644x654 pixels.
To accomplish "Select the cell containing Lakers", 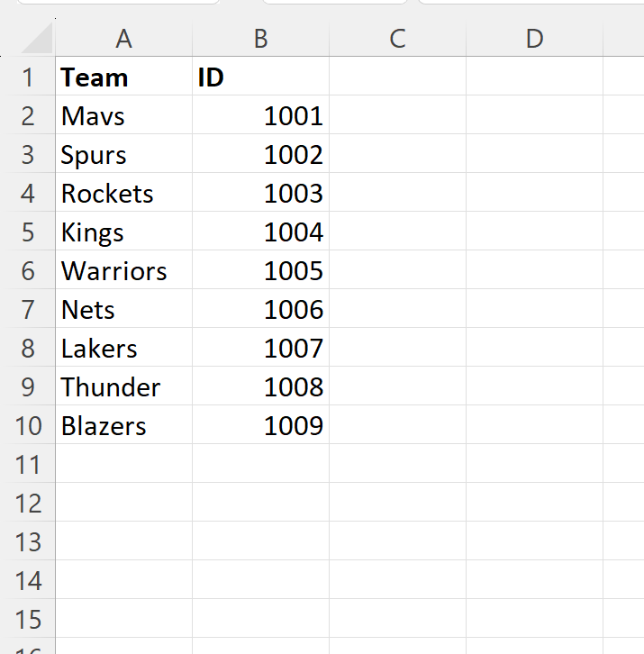I will (124, 347).
